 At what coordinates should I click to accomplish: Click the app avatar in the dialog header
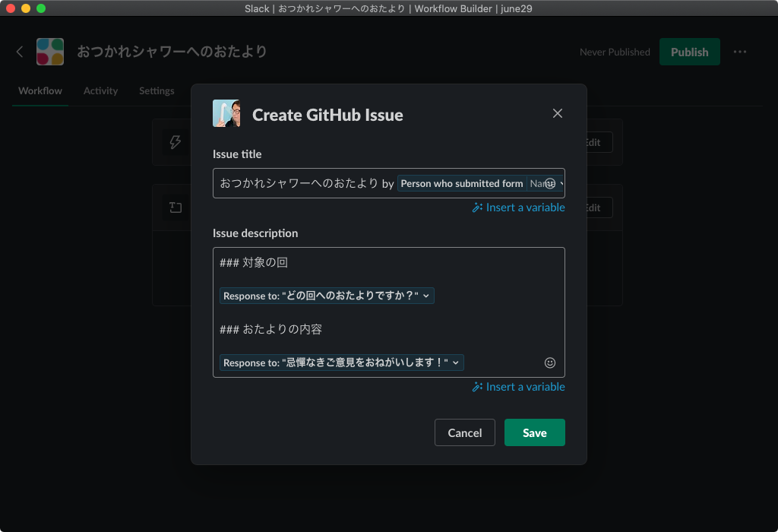point(226,114)
